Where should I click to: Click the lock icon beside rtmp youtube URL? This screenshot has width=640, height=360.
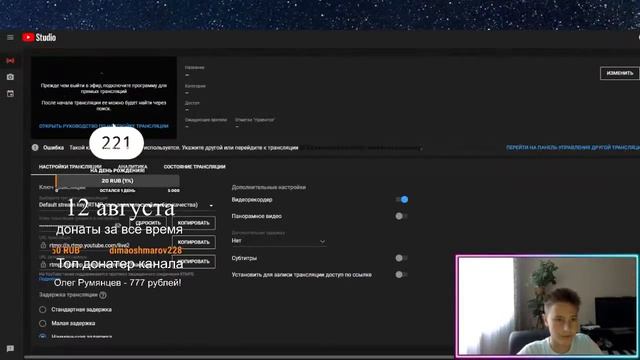pos(43,245)
